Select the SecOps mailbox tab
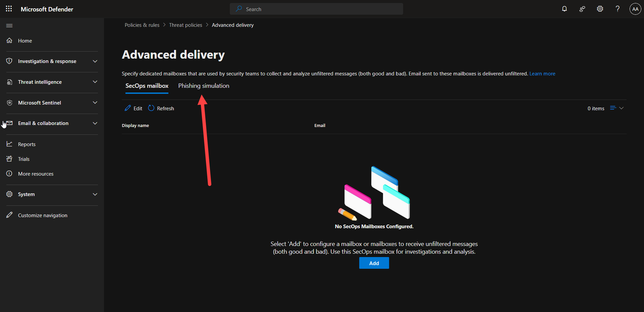Image resolution: width=644 pixels, height=312 pixels. [x=147, y=86]
